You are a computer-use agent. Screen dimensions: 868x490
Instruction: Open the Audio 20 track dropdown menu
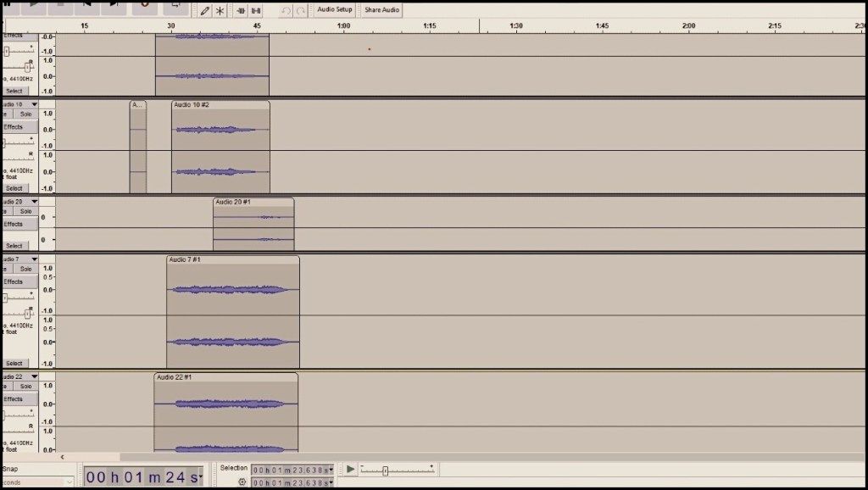(33, 201)
